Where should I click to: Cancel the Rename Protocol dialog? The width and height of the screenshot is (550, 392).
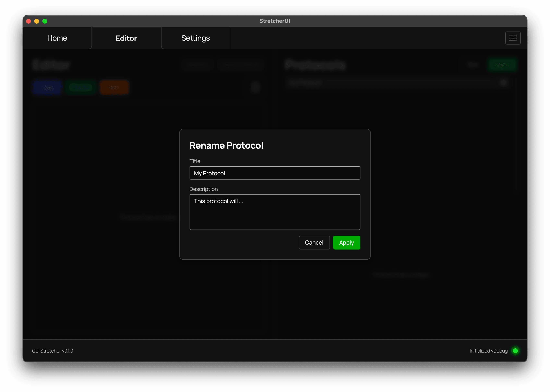pyautogui.click(x=314, y=242)
